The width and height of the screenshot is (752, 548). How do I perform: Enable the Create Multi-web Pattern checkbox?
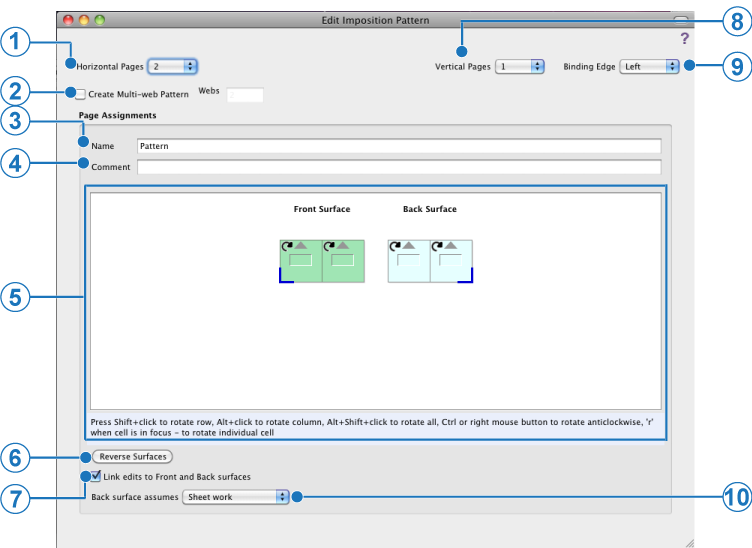coord(81,95)
